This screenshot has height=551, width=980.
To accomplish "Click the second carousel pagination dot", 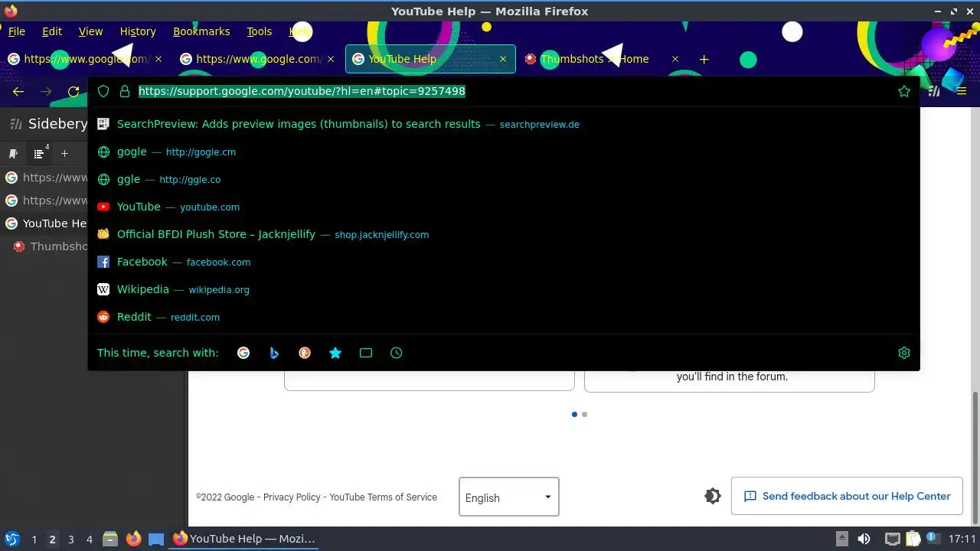I will (584, 414).
